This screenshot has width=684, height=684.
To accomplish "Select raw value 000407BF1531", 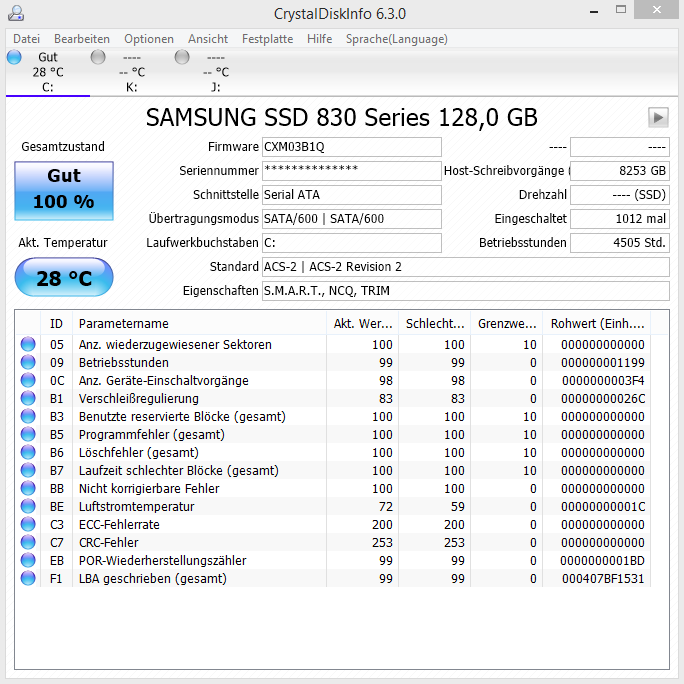I will (603, 578).
